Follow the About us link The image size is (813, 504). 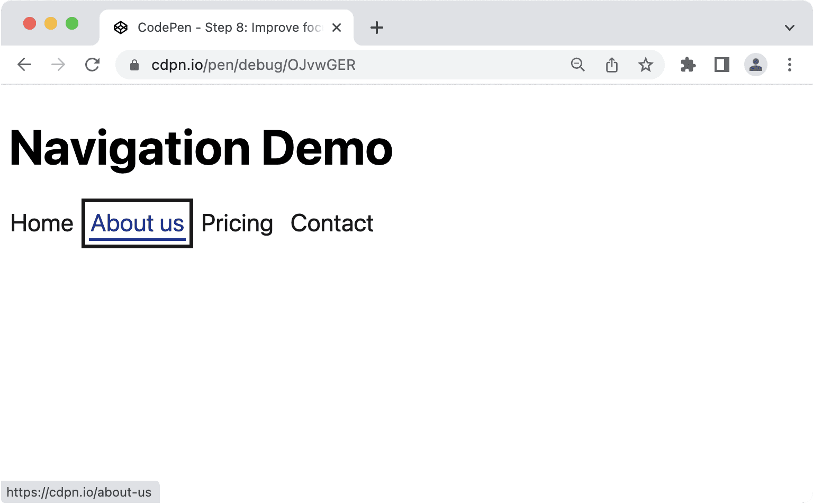[x=137, y=223]
